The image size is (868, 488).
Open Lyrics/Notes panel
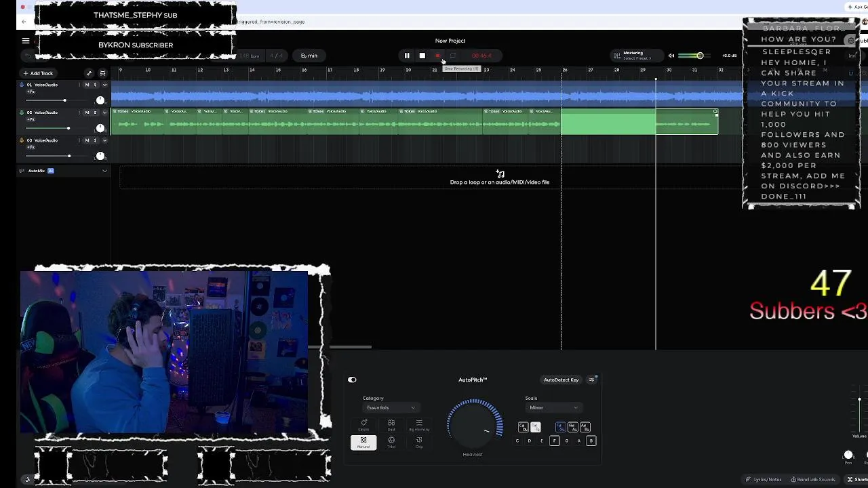click(x=764, y=479)
